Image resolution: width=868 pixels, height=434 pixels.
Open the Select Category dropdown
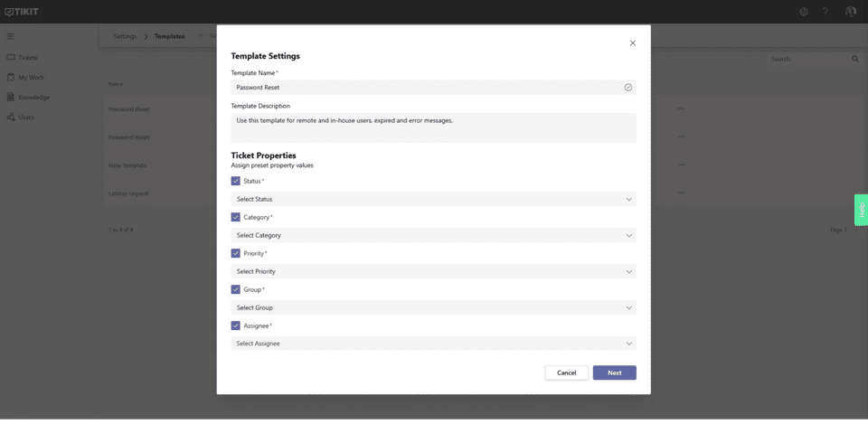point(433,235)
